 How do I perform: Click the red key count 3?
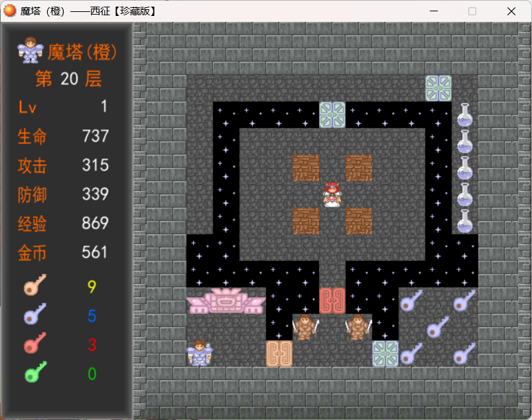(x=92, y=344)
